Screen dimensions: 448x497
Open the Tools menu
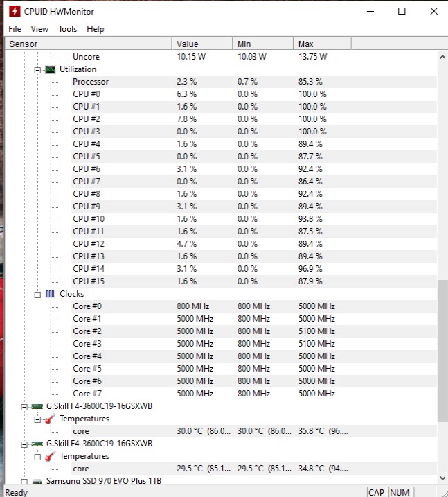68,29
